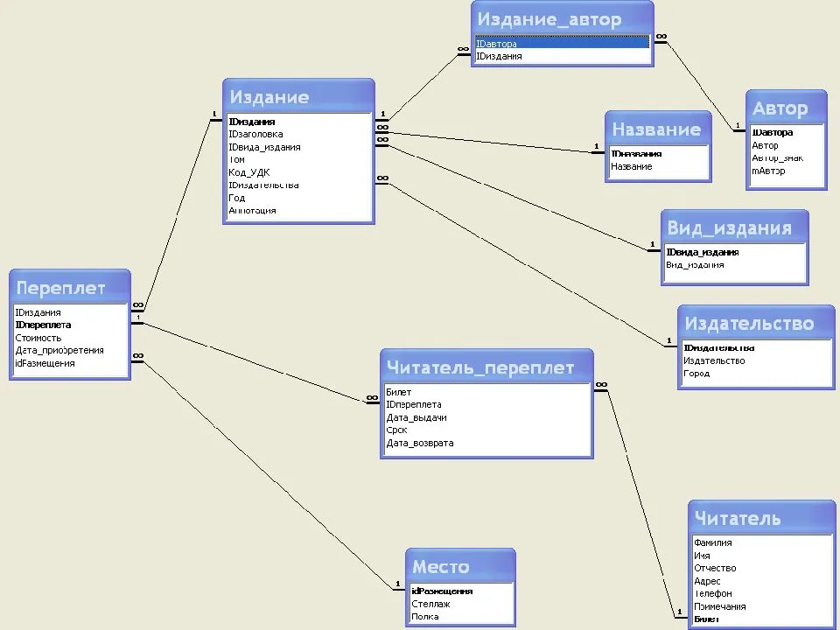
Task: Select bold IDиздательства key in Издательство table
Action: click(x=756, y=347)
